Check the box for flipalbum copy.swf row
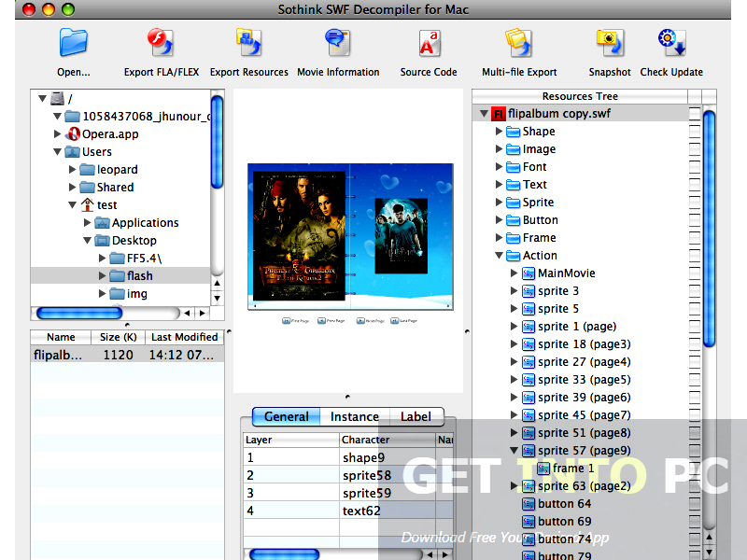747x560 pixels. [x=694, y=114]
